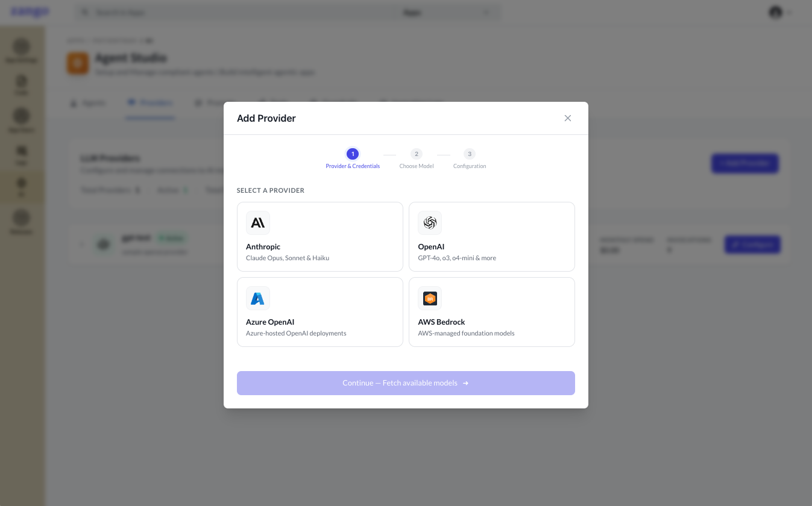Pick the Azure OpenAI logo icon

tap(257, 298)
